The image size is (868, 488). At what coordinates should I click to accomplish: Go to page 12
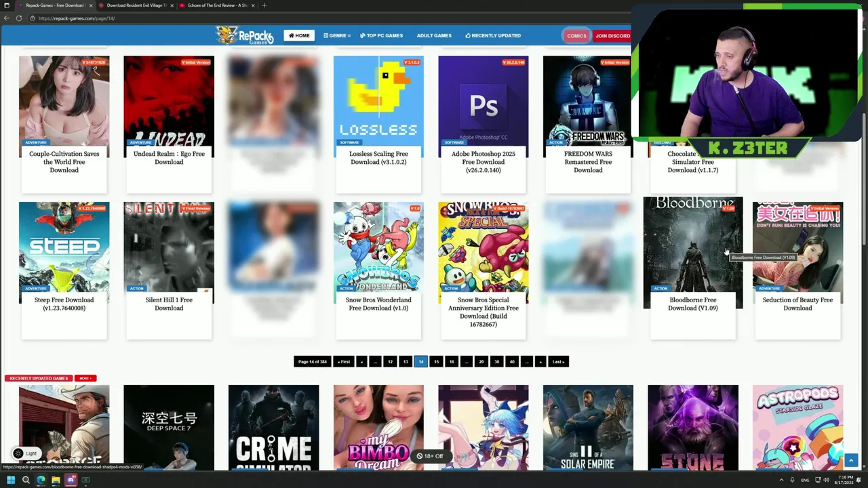point(390,361)
